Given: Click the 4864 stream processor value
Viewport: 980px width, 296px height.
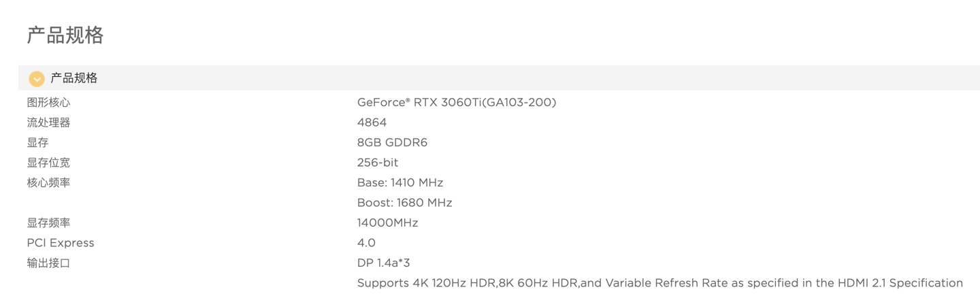Looking at the screenshot, I should (372, 122).
